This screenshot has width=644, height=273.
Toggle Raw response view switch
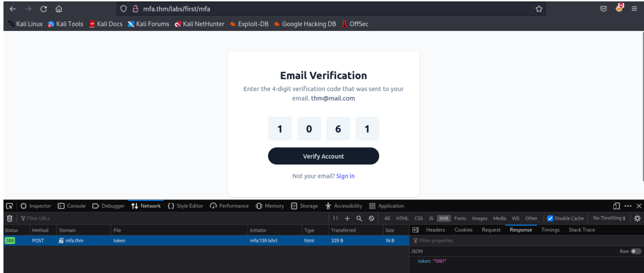tap(636, 251)
